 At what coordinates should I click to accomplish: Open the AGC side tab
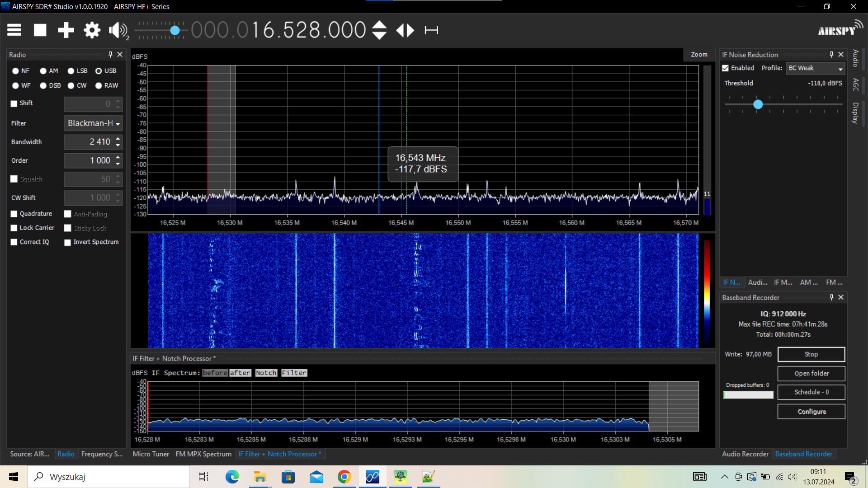tap(855, 84)
